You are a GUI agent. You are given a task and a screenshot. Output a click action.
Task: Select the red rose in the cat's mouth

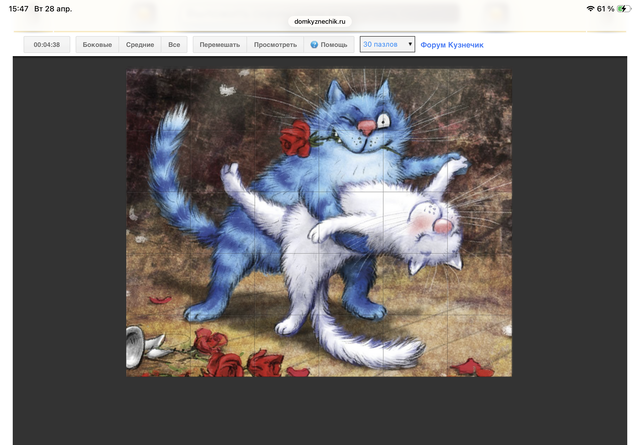(x=294, y=139)
